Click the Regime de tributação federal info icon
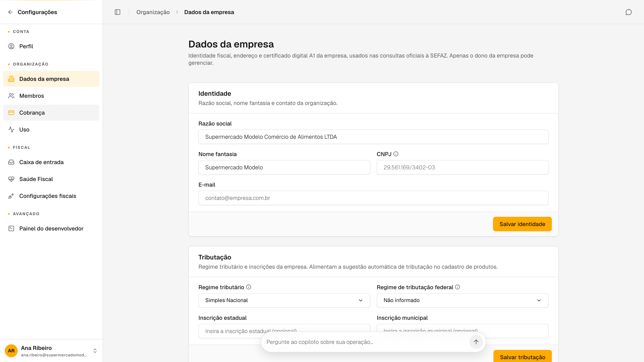644x362 pixels. (457, 287)
